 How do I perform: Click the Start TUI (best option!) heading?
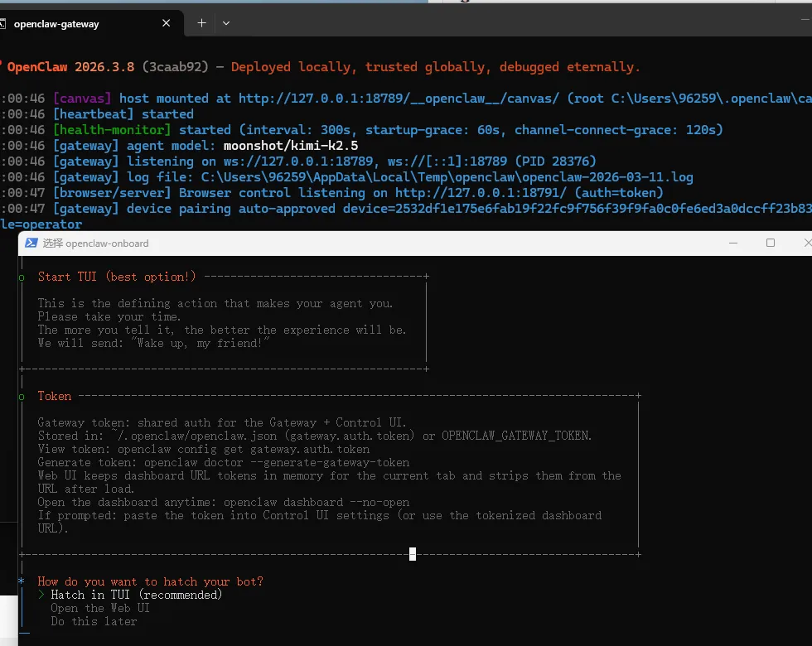(x=117, y=277)
